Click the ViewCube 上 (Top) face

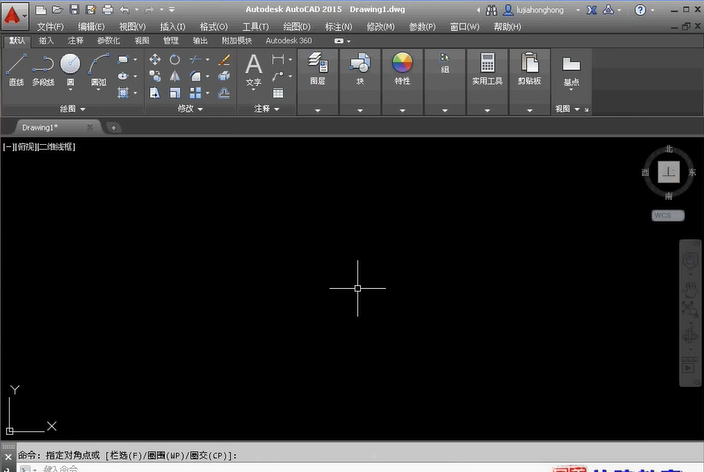tap(669, 172)
